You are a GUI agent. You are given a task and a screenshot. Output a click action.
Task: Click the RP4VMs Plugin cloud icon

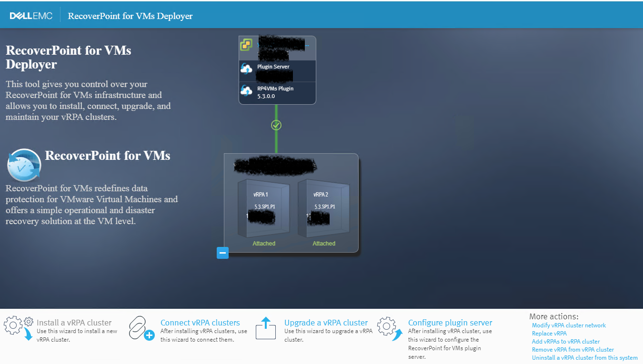pos(246,91)
